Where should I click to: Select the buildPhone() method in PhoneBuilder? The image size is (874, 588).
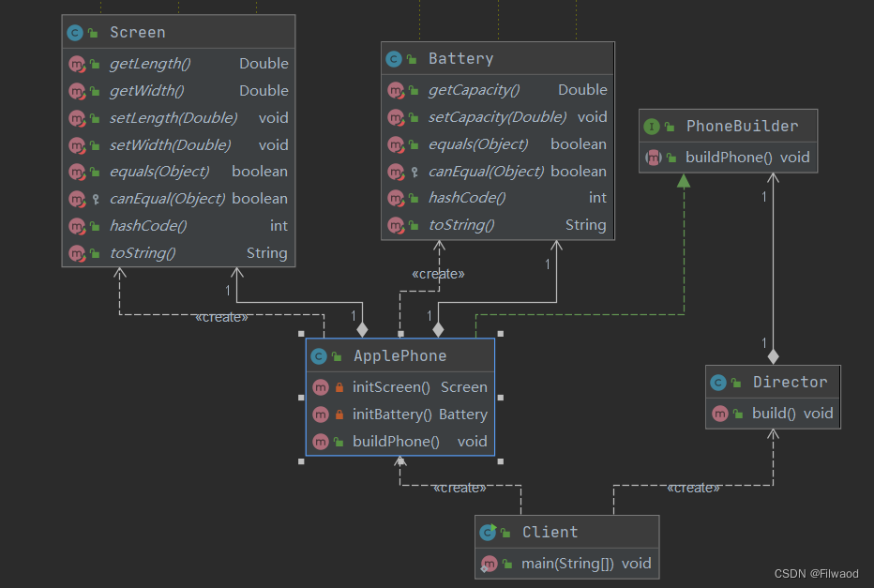pos(729,158)
